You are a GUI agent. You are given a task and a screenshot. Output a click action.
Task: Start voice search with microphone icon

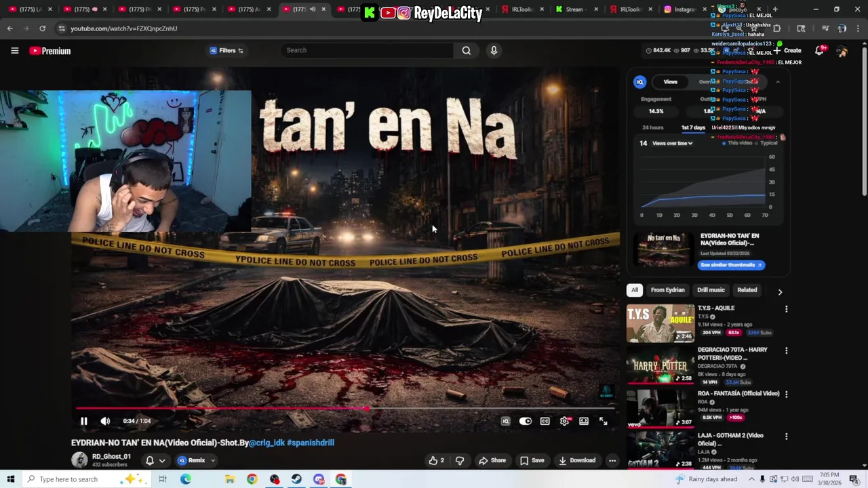494,50
